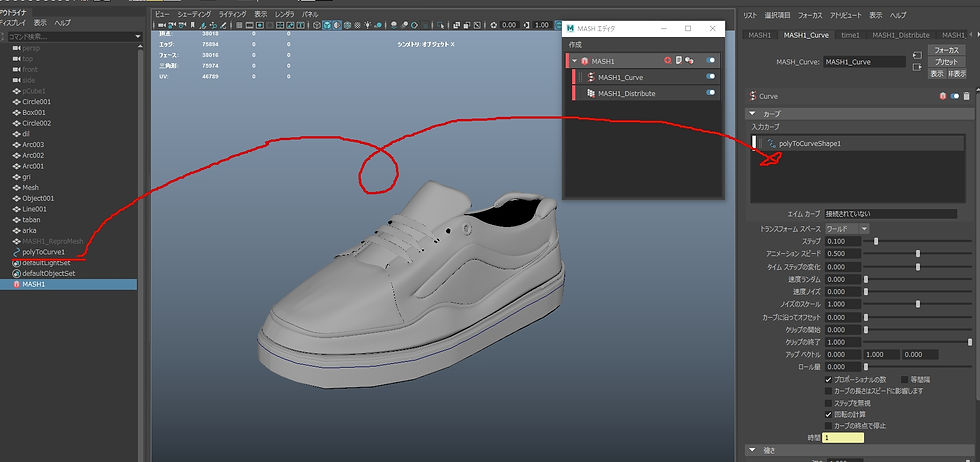980x462 pixels.
Task: Click the red MASH icon beside Curve header
Action: click(x=943, y=96)
